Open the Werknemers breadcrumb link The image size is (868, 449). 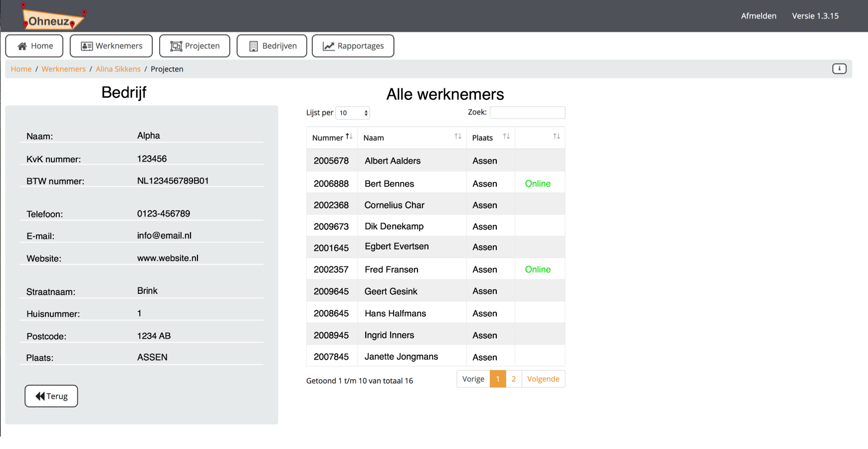click(x=63, y=69)
